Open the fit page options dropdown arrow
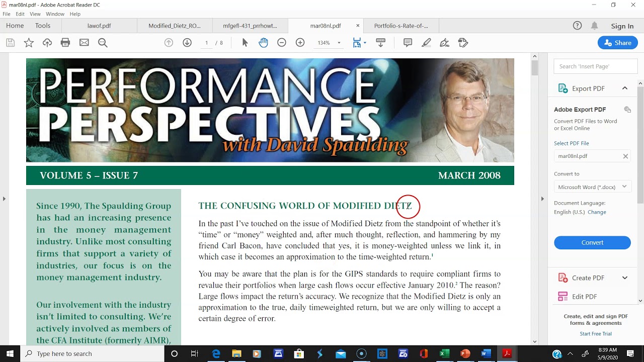The width and height of the screenshot is (644, 362). [x=365, y=43]
